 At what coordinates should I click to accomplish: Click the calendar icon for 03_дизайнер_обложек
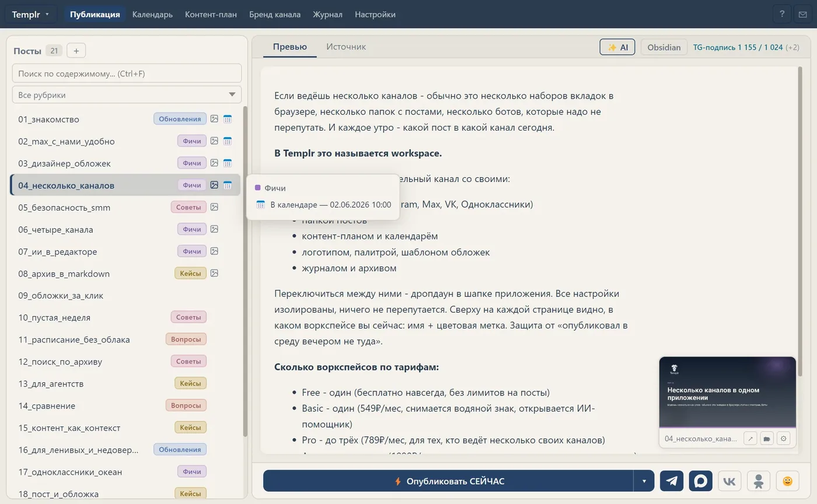228,163
